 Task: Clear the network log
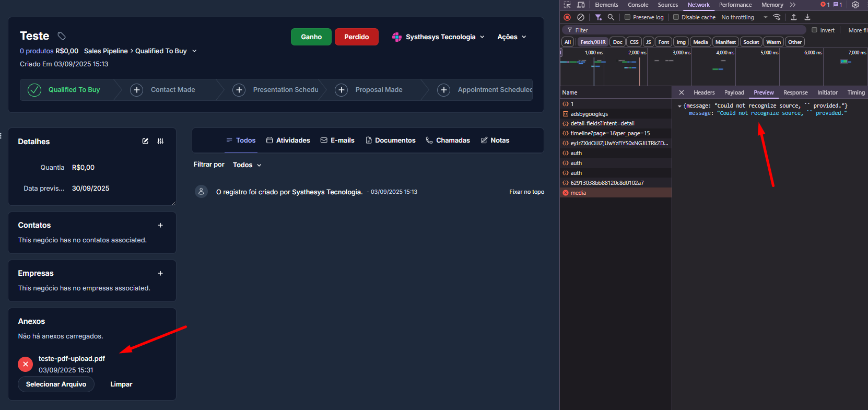tap(580, 17)
